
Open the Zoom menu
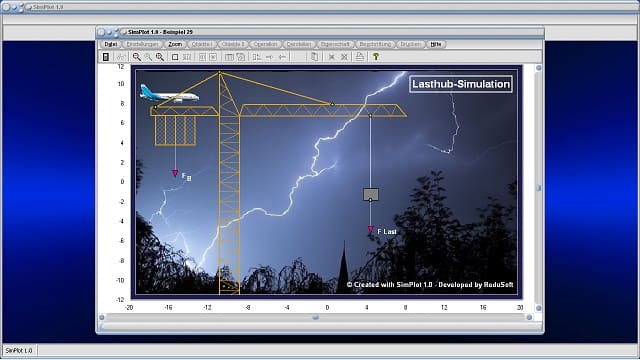pos(175,44)
